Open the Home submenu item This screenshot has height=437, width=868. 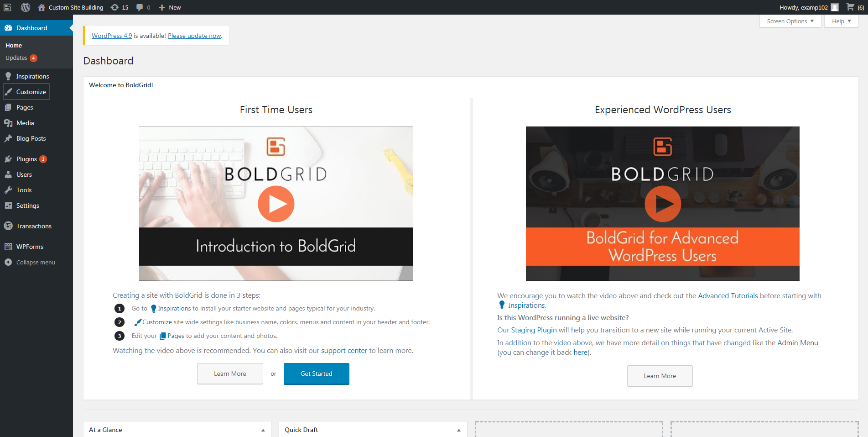(14, 45)
